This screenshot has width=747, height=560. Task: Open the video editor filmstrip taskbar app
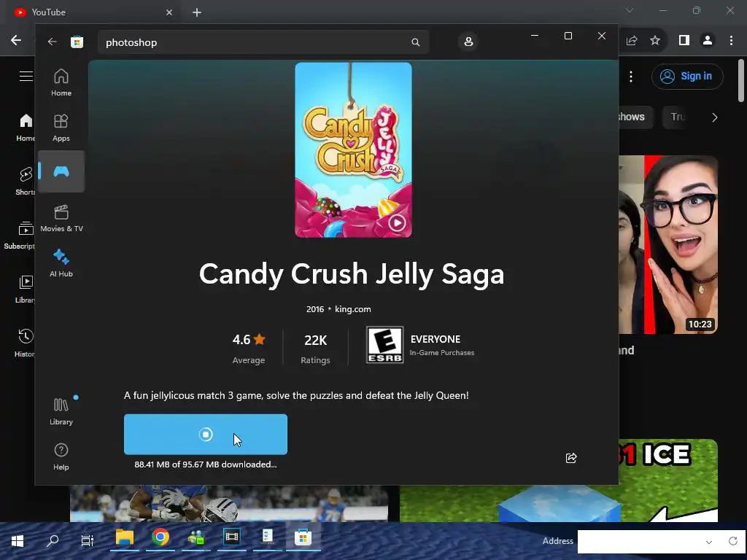click(232, 538)
